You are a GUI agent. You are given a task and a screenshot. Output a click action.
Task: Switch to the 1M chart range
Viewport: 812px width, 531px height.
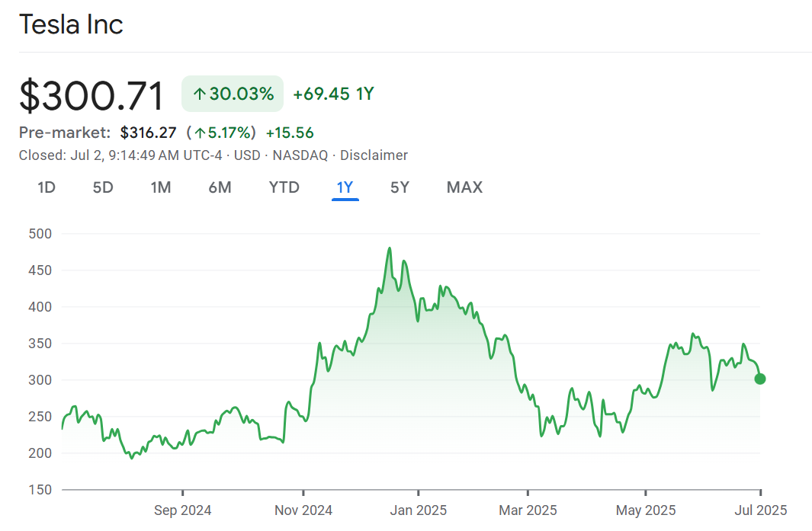tap(161, 187)
